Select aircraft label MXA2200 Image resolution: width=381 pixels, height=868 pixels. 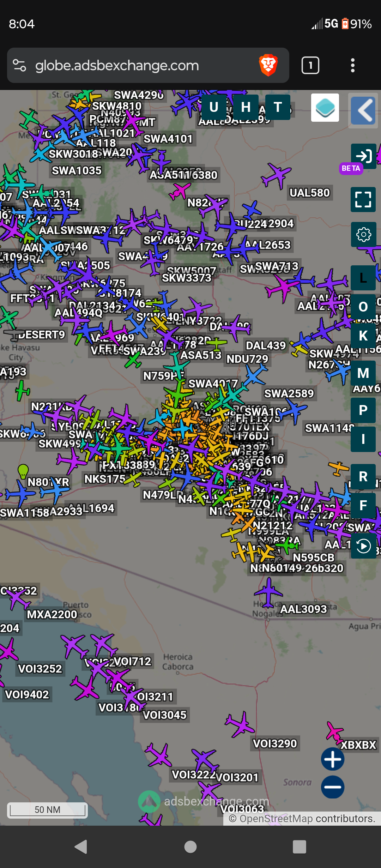(52, 614)
